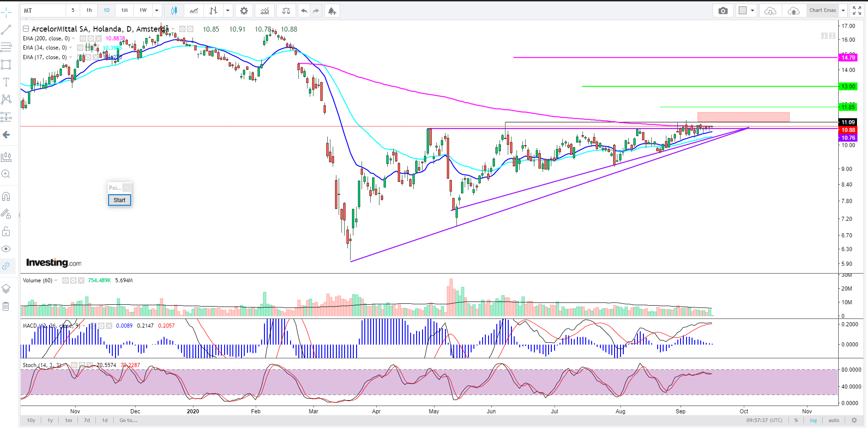Switch to area chart type

click(194, 11)
